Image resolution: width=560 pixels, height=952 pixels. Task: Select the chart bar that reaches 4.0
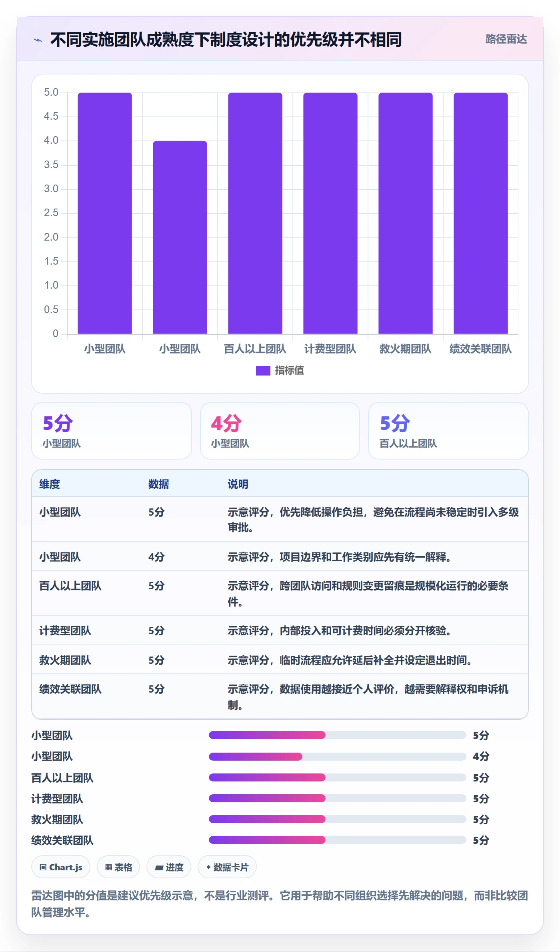pyautogui.click(x=180, y=237)
